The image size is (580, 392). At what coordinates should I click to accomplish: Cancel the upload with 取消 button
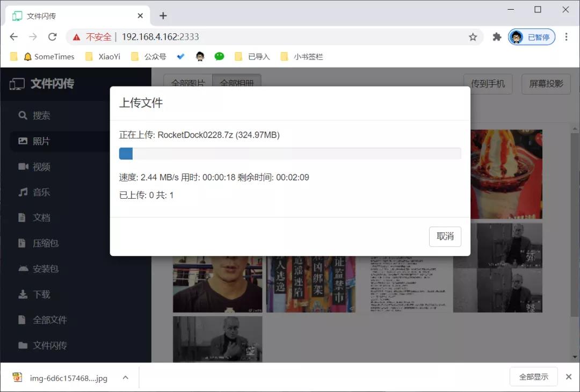click(x=445, y=236)
